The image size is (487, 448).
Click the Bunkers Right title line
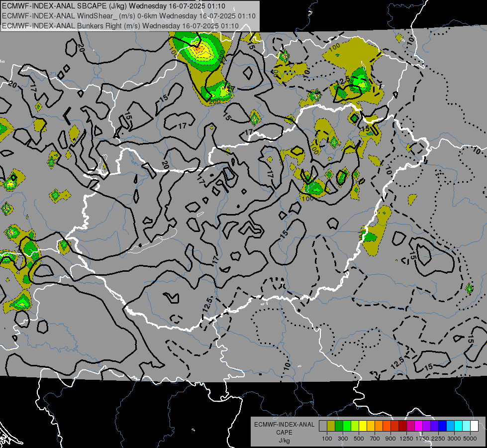(120, 26)
